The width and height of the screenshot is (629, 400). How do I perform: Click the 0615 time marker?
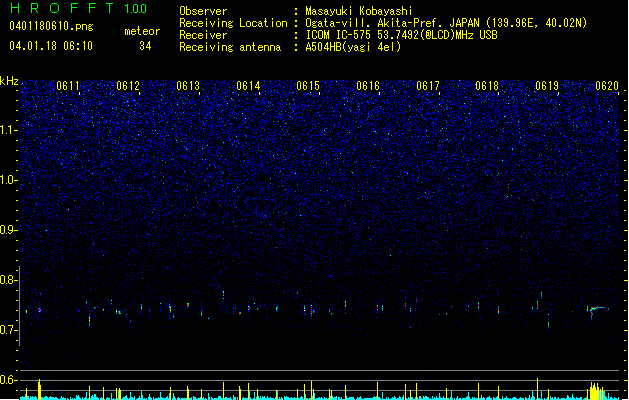pos(308,86)
